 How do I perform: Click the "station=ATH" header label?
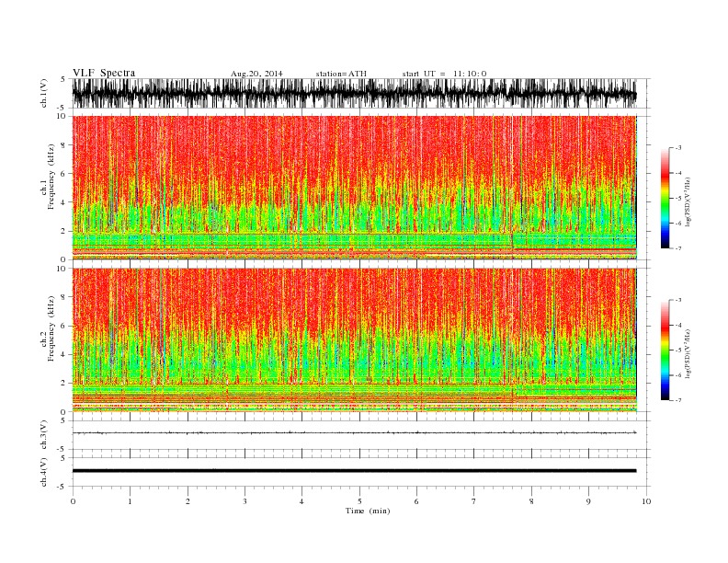341,74
